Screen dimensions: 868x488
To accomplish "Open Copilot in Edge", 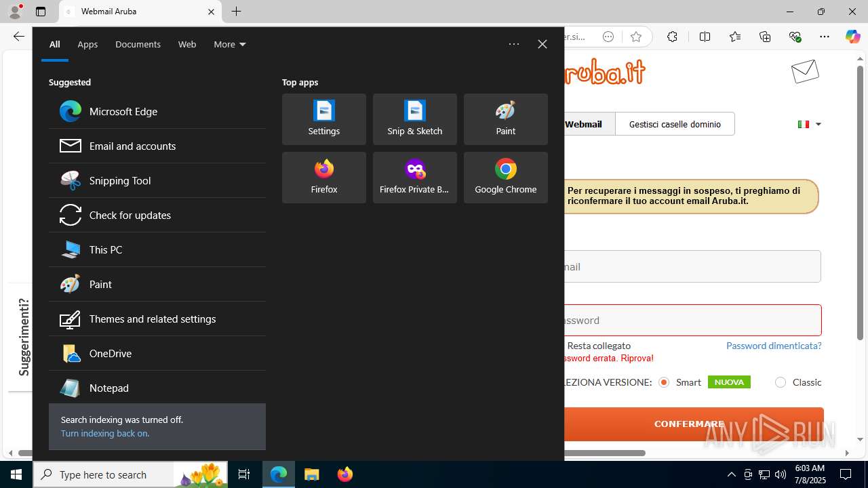I will click(x=852, y=37).
